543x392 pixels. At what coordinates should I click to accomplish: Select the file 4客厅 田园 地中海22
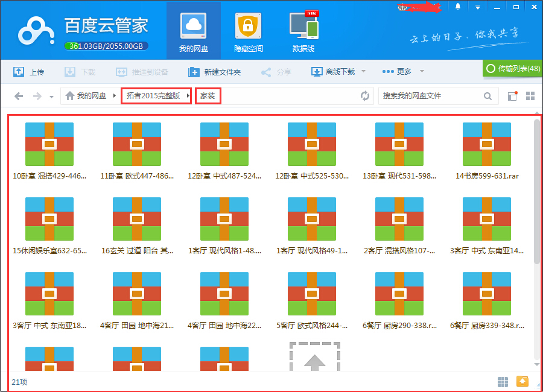(224, 300)
